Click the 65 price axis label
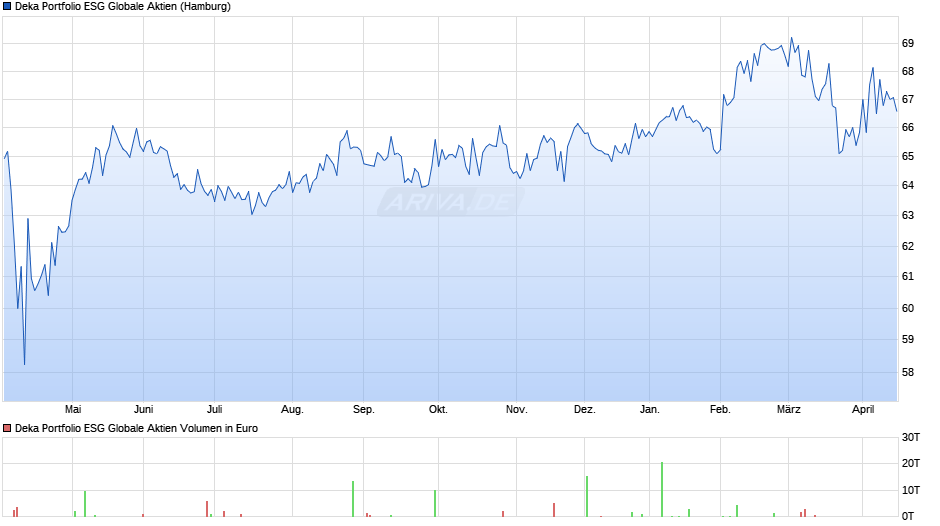Viewport: 940px width, 526px height. pos(908,156)
